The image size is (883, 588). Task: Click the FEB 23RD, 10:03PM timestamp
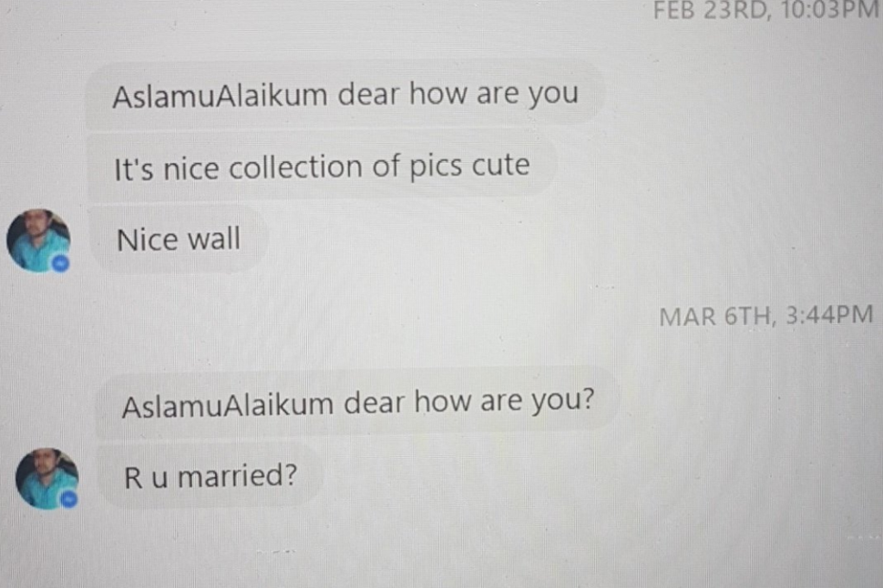766,10
